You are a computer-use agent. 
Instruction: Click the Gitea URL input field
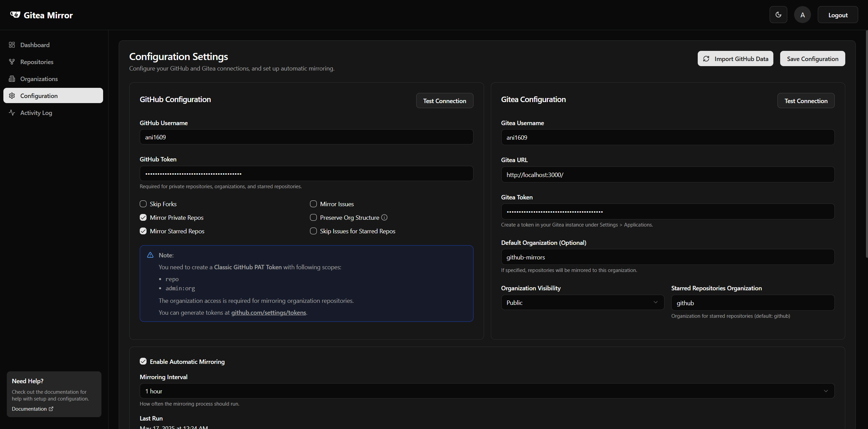click(x=668, y=175)
